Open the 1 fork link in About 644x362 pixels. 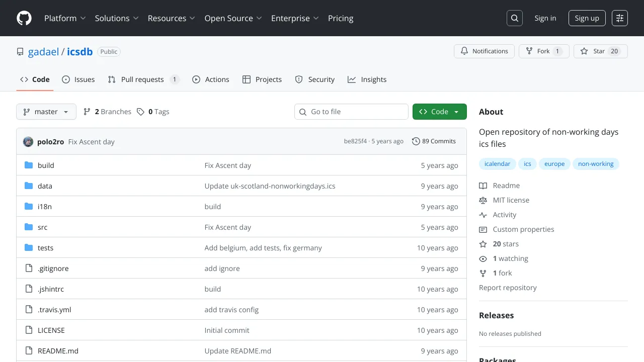496,273
